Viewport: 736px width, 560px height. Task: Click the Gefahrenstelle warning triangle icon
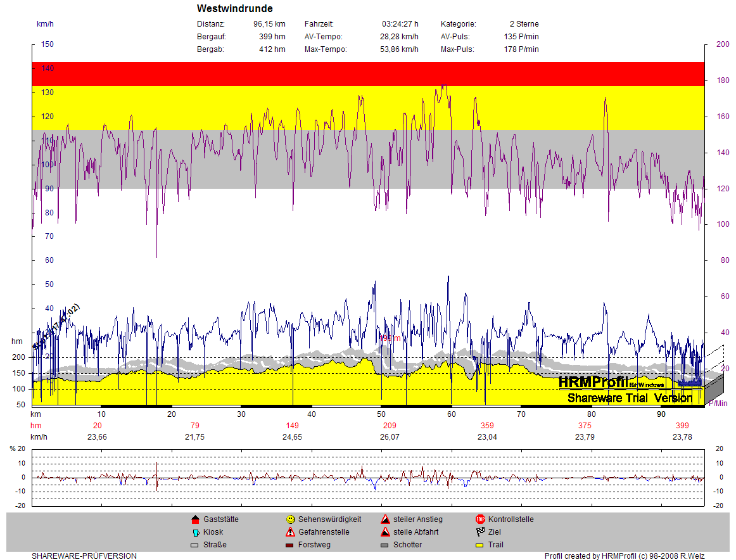[290, 532]
